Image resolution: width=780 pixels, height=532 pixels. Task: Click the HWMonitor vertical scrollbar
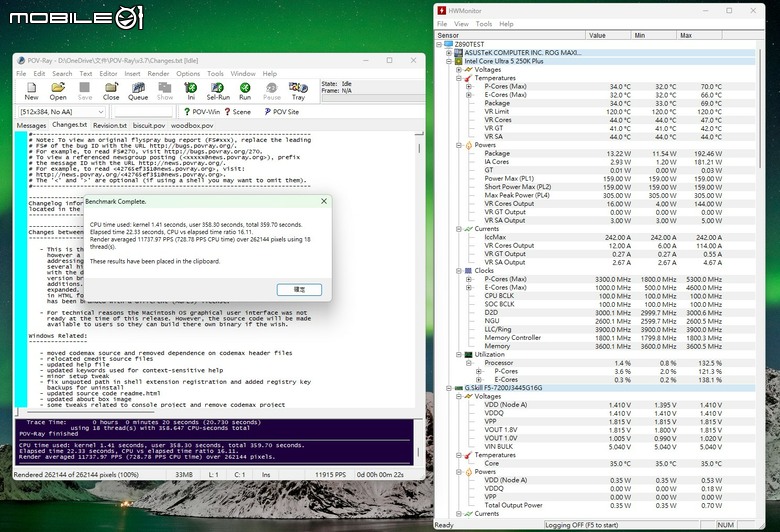[x=760, y=279]
